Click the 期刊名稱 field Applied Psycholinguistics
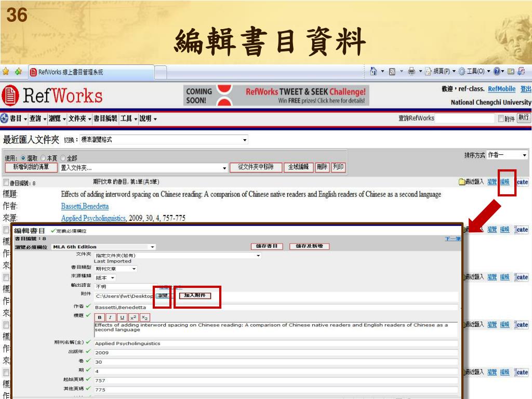This screenshot has width=532, height=399. tap(276, 343)
